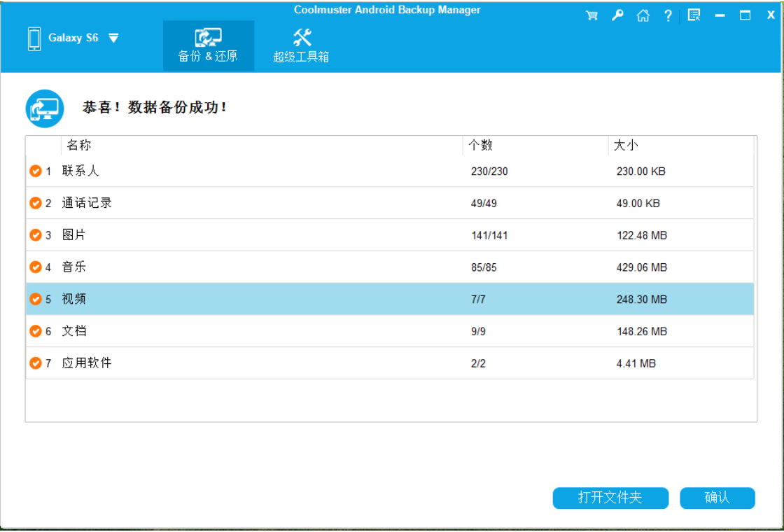This screenshot has width=784, height=532.
Task: Select the 联系人 row name
Action: click(80, 171)
